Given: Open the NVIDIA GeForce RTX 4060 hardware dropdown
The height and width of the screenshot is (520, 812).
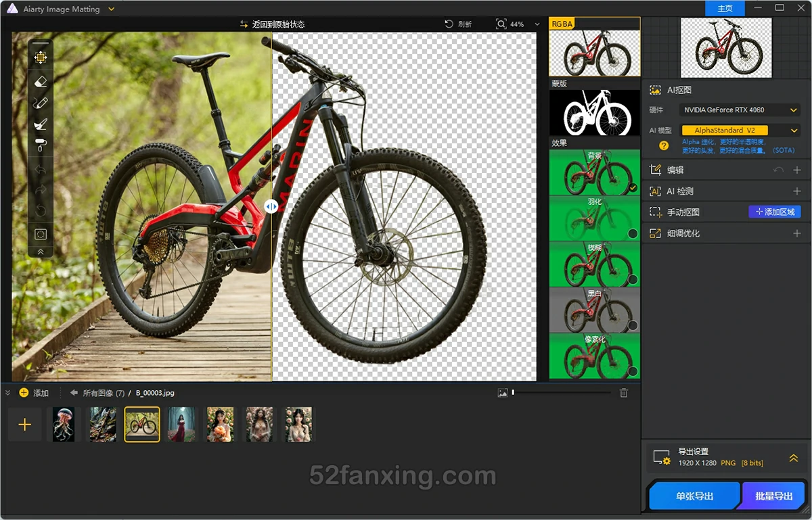Looking at the screenshot, I should (740, 110).
